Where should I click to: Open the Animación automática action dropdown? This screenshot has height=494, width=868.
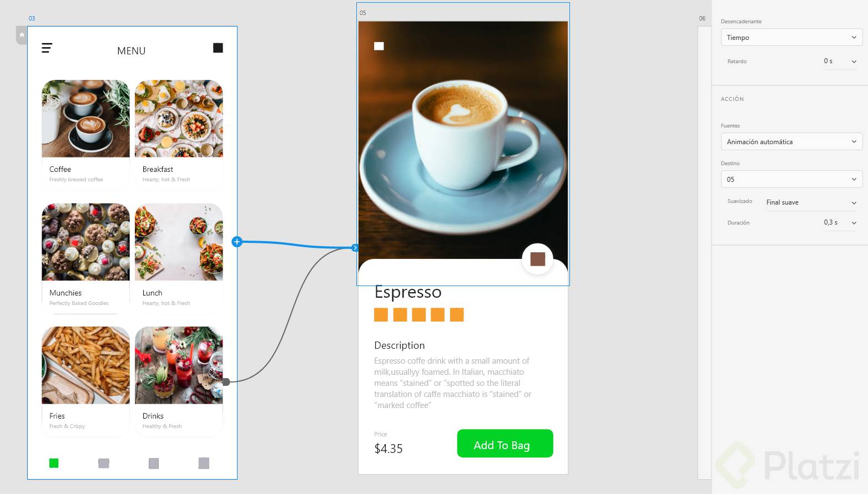click(x=791, y=142)
